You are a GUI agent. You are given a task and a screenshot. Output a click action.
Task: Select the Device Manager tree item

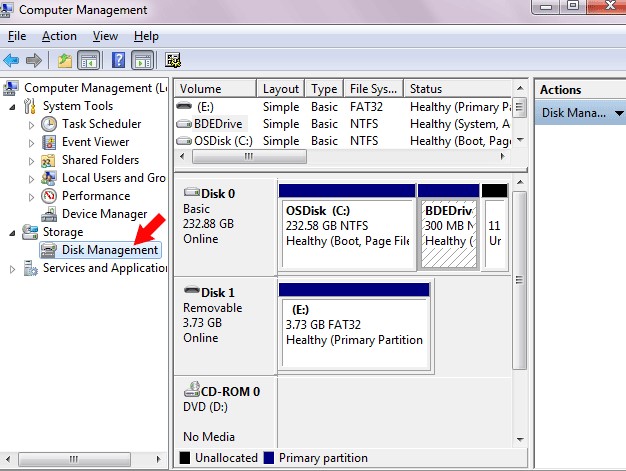(105, 214)
